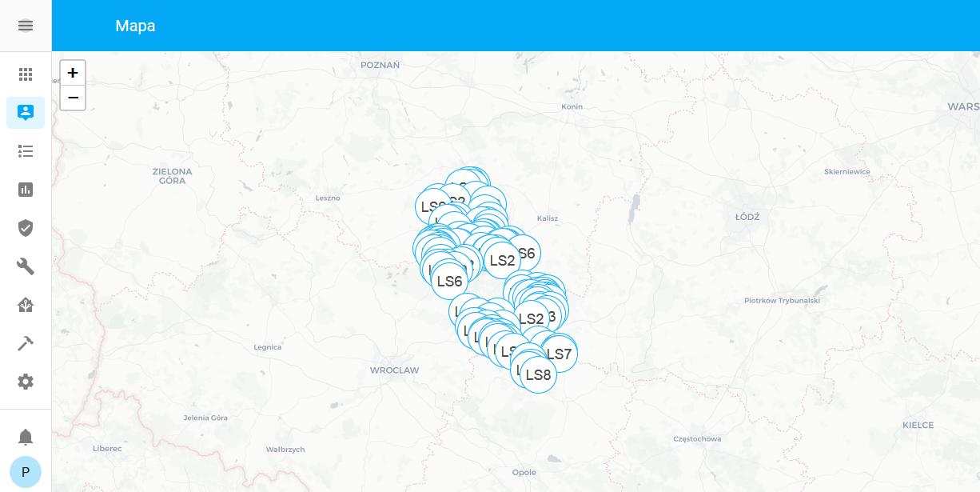Click the fully visible LS6 map marker

pyautogui.click(x=449, y=282)
